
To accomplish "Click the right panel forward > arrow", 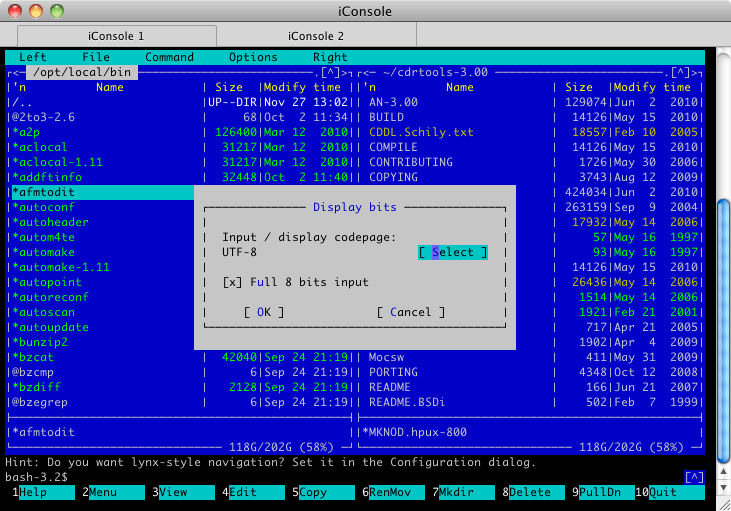I will coord(695,72).
